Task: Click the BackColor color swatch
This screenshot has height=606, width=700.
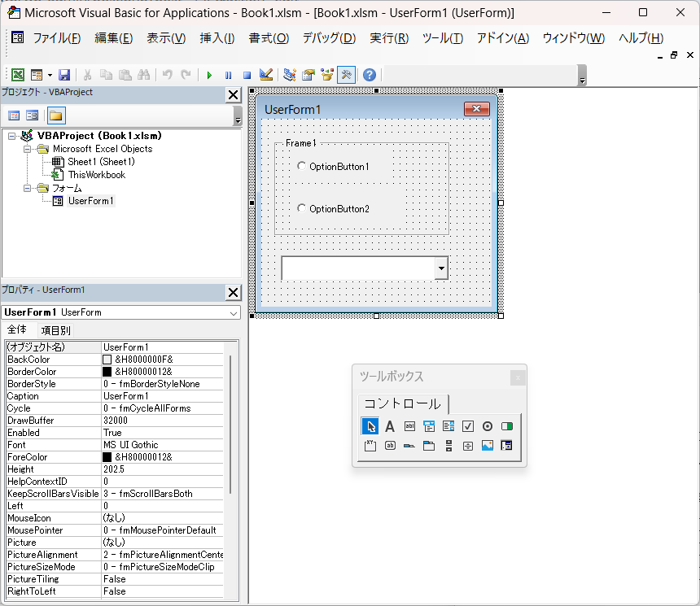Action: tap(107, 360)
